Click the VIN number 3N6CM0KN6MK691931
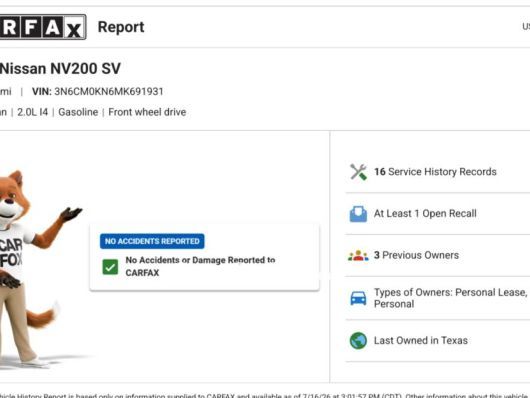This screenshot has height=398, width=530. pos(109,92)
